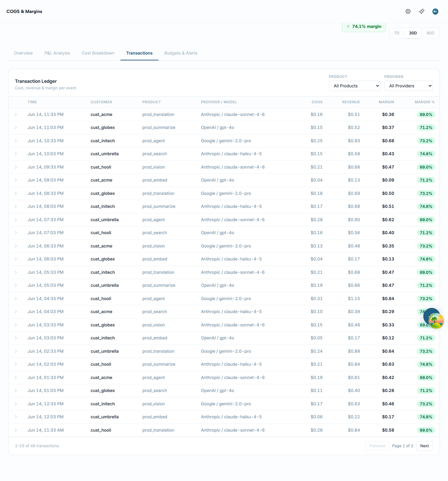Screen dimensions: 448x481
Task: Expand the Jun 14, 08:33 PM row
Action: 16,193
